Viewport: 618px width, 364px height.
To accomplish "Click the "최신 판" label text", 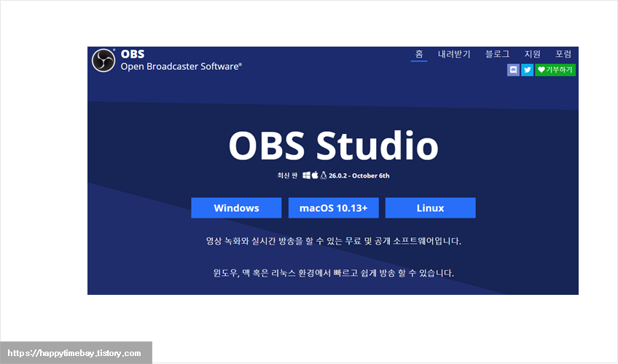I will click(287, 175).
